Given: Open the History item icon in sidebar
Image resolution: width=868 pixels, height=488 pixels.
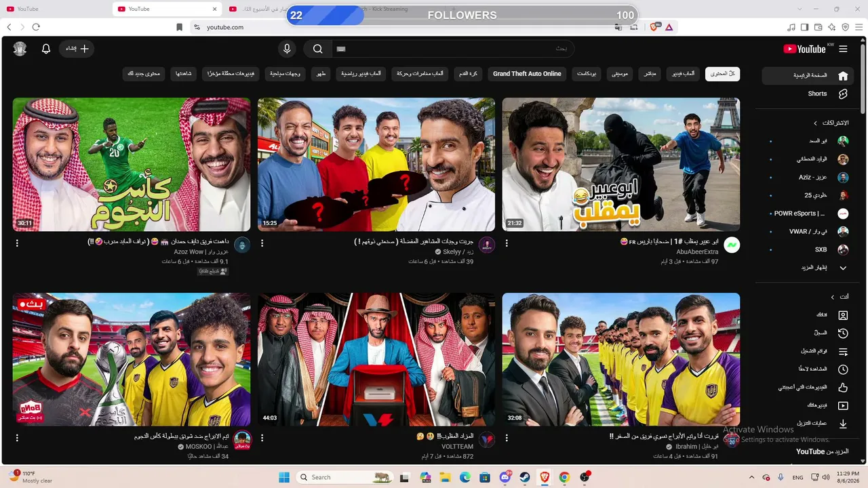Looking at the screenshot, I should 843,333.
